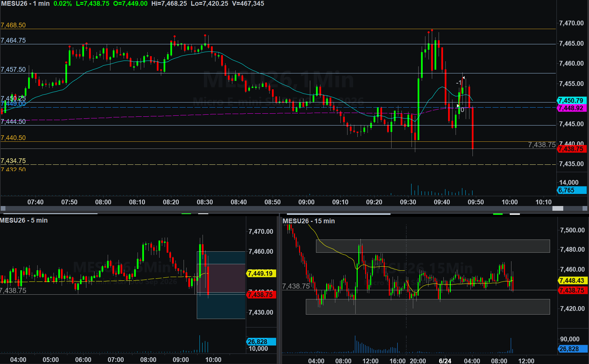Click the 7,420.00 label on 15 min price axis
Viewport: 589px width, 364px height.
pos(572,309)
